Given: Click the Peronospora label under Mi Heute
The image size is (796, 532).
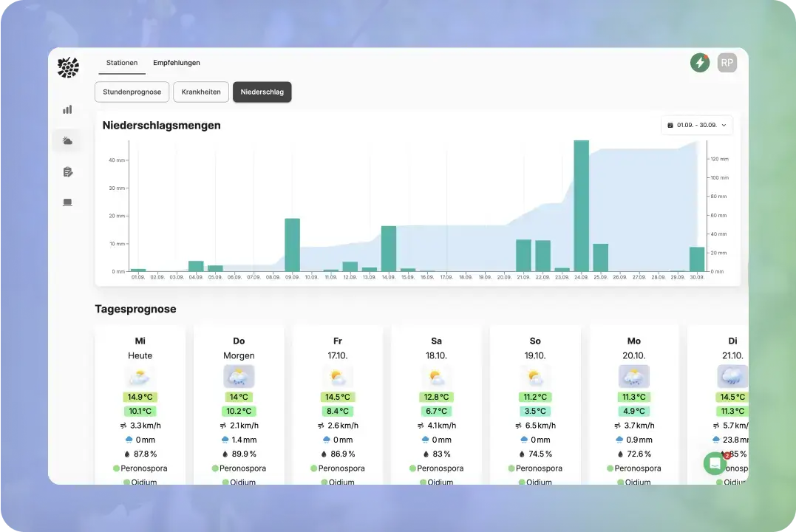Looking at the screenshot, I should (144, 468).
